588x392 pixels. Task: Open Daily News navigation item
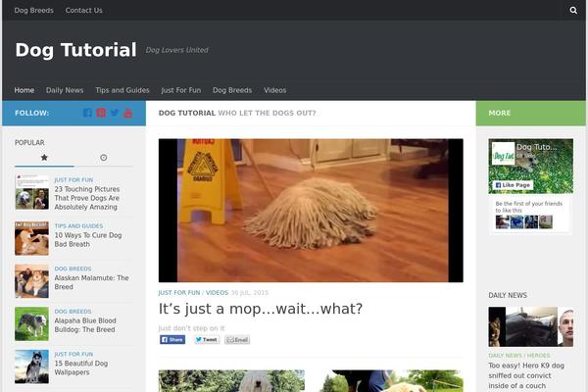(65, 90)
